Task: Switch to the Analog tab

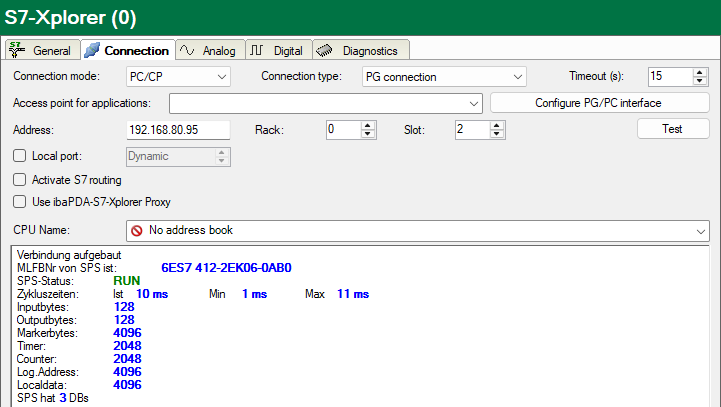Action: pos(211,50)
